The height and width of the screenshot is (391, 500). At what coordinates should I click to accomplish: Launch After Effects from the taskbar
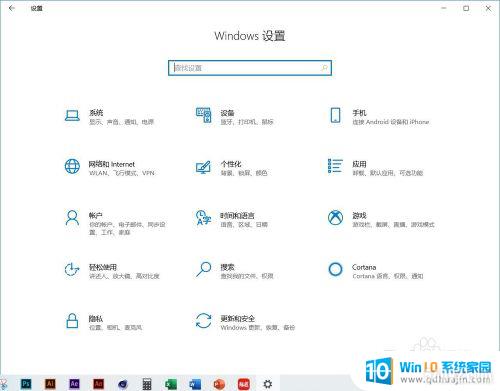[x=74, y=384]
